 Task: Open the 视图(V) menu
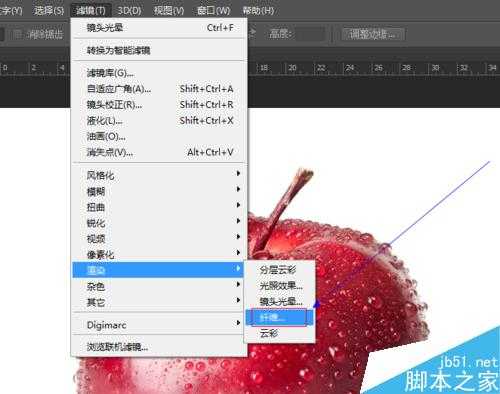coord(169,10)
